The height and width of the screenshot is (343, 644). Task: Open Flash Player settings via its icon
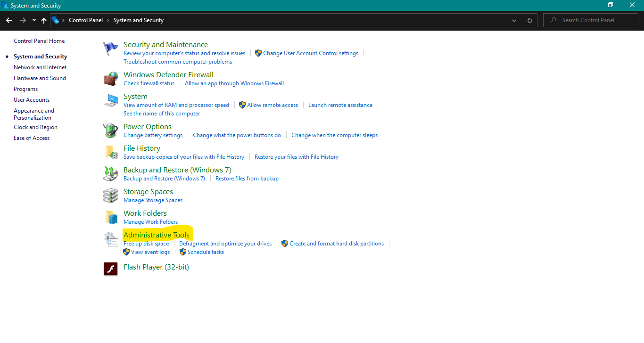click(x=110, y=269)
